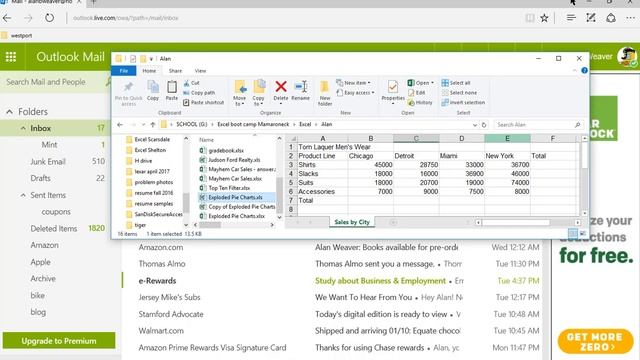Open the Outlook app launcher grid
The image size is (640, 360).
pos(11,57)
